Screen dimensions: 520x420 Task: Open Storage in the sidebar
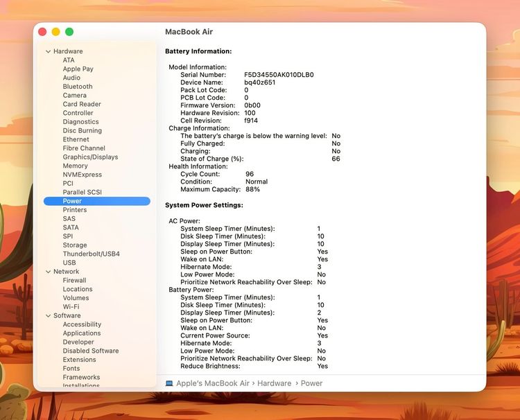pos(75,245)
